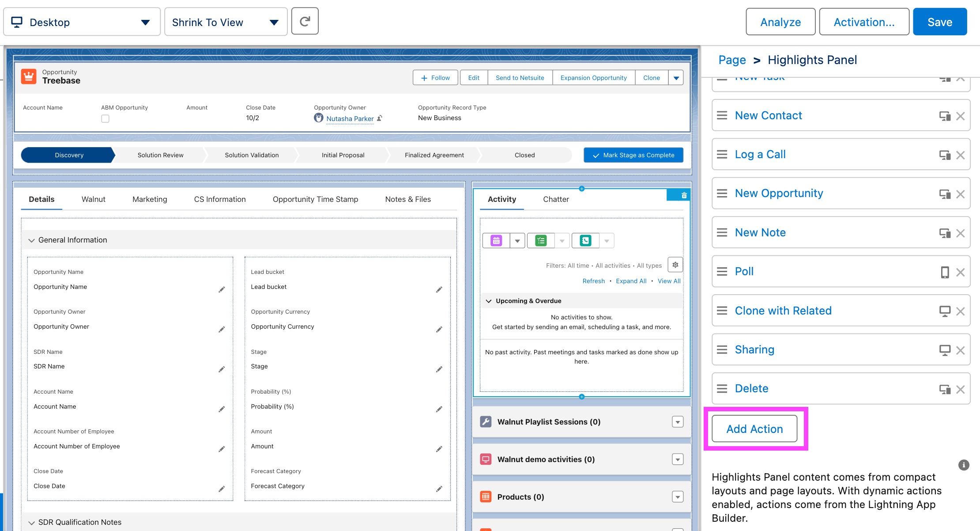Expand the Products related list menu
The height and width of the screenshot is (531, 980).
point(678,497)
